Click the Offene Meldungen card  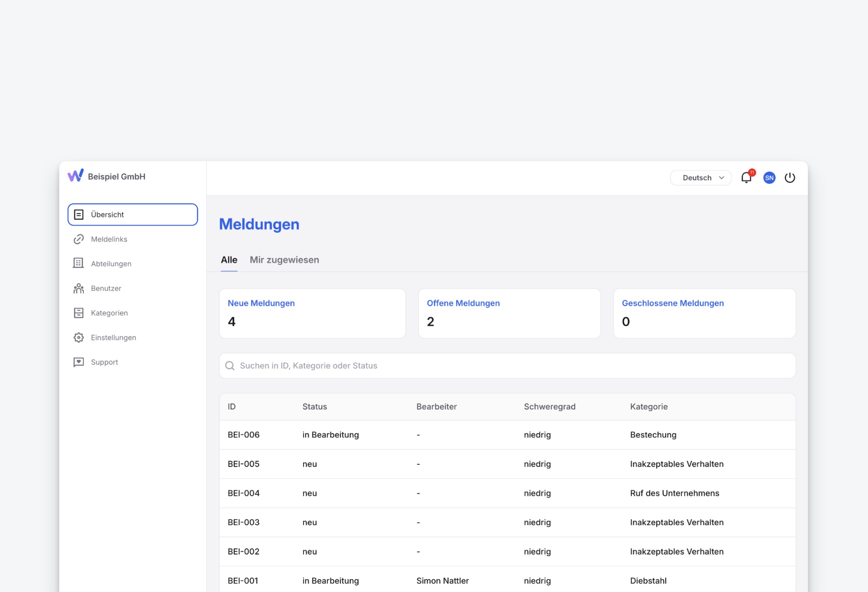click(x=509, y=313)
